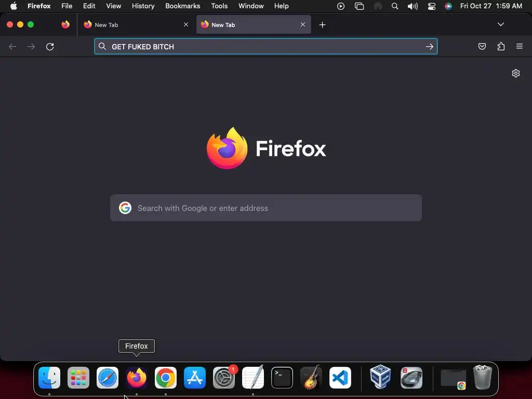Open Trash from the Dock
Screen dimensions: 532x399
[483, 377]
